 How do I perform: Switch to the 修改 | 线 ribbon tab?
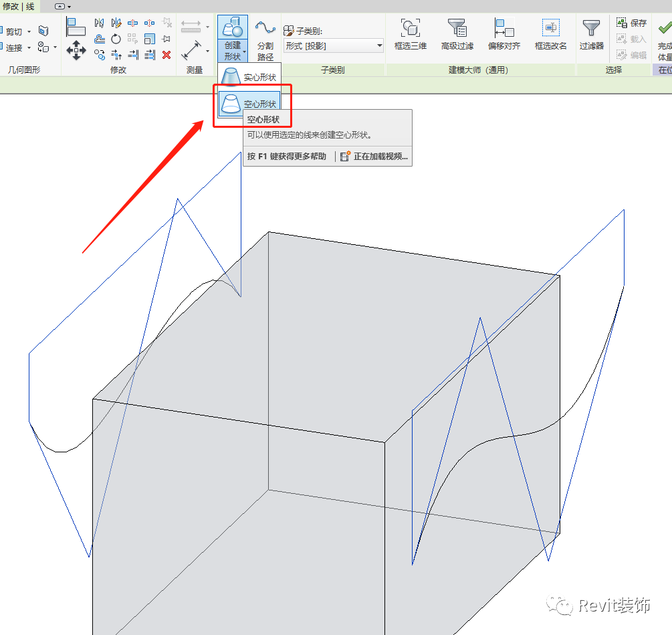point(19,6)
